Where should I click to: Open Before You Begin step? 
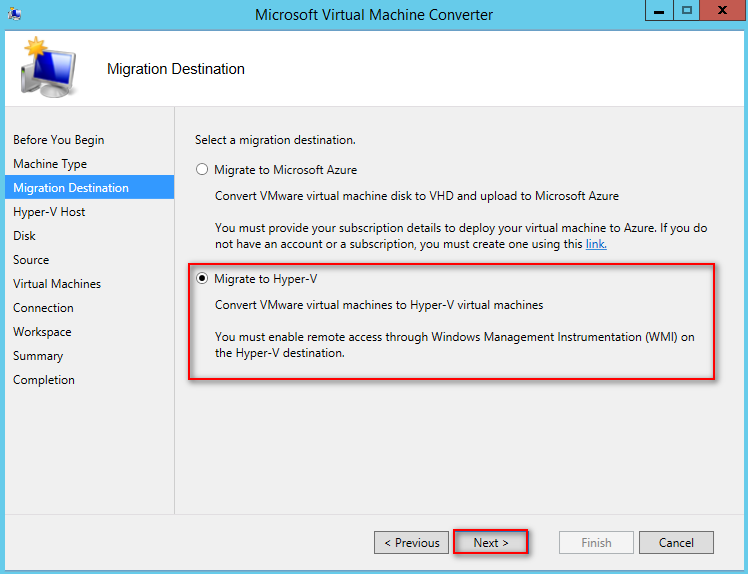59,140
